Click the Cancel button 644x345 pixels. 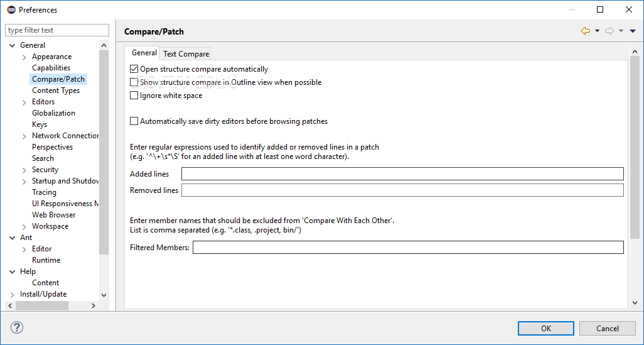608,328
